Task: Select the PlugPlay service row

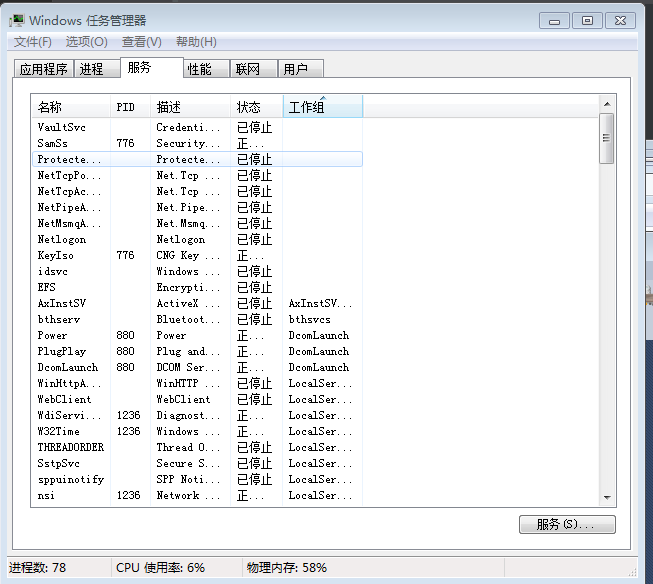Action: pos(197,351)
